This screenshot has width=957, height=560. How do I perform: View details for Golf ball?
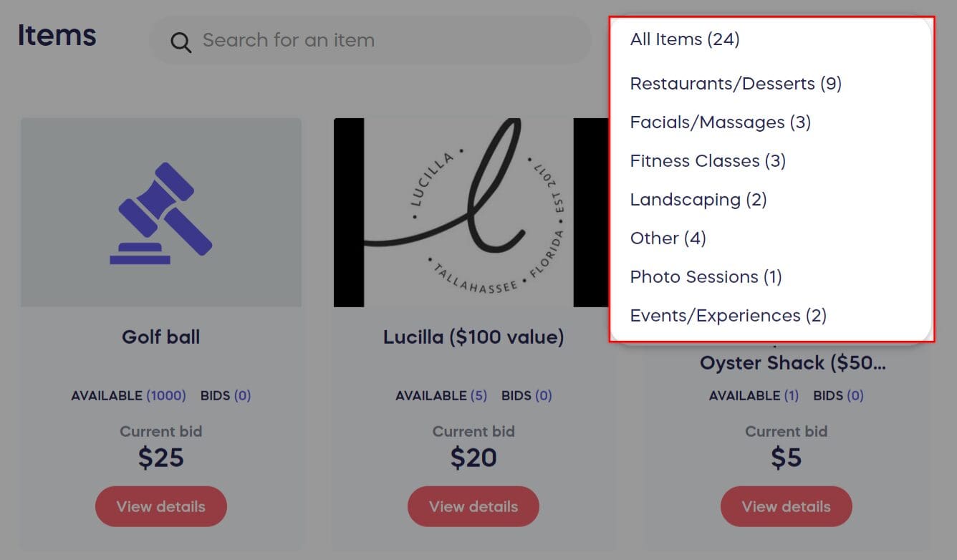(161, 506)
